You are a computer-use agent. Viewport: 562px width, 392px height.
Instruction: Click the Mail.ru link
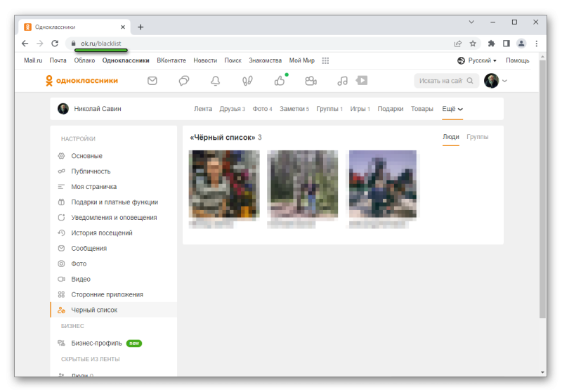(x=33, y=60)
